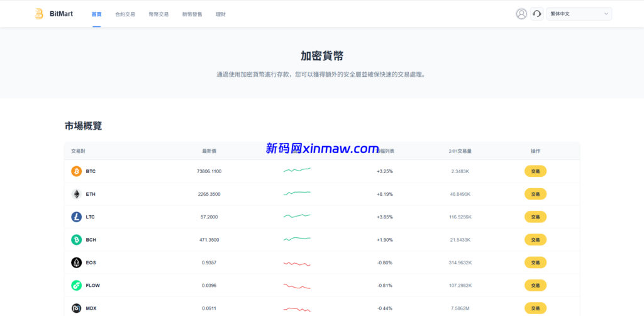Click the Bitcoin Cash BCH coin icon
644x316 pixels.
click(76, 240)
